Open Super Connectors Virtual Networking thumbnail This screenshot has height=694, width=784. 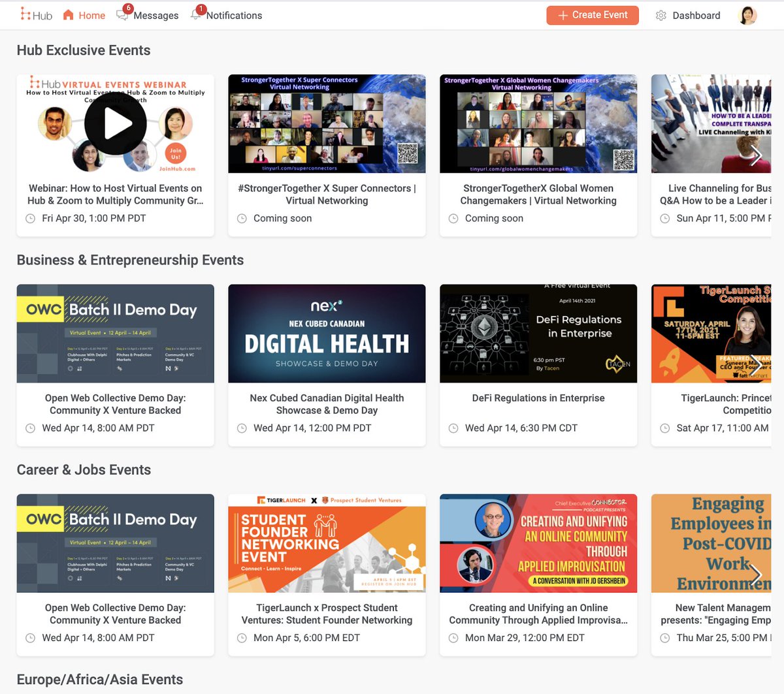tap(327, 123)
